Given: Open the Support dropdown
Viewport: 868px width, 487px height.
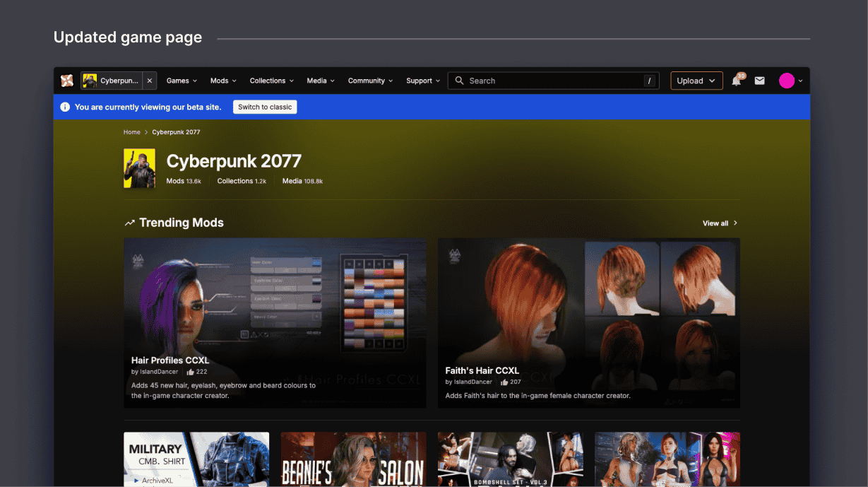Looking at the screenshot, I should coord(423,81).
